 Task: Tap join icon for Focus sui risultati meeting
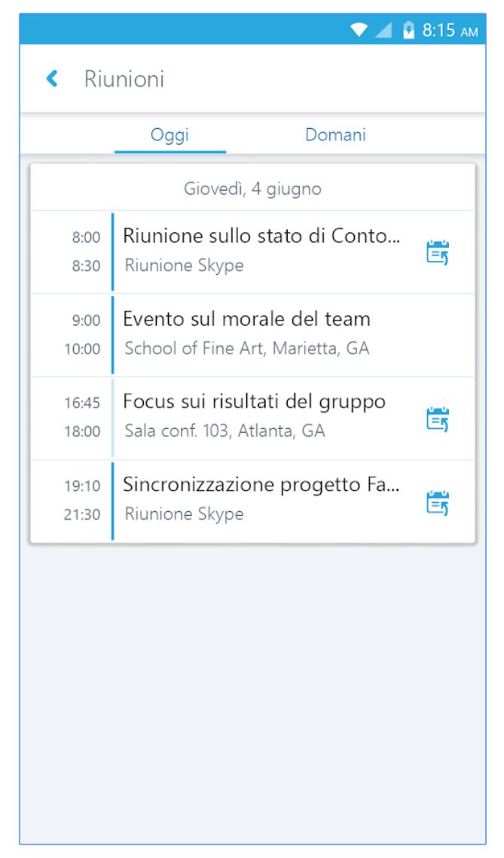tap(438, 418)
